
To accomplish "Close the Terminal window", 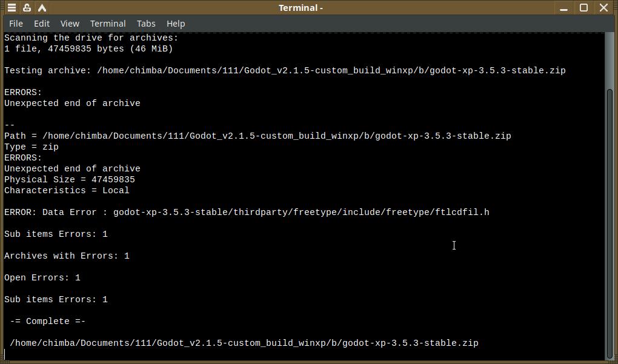I will click(x=603, y=8).
